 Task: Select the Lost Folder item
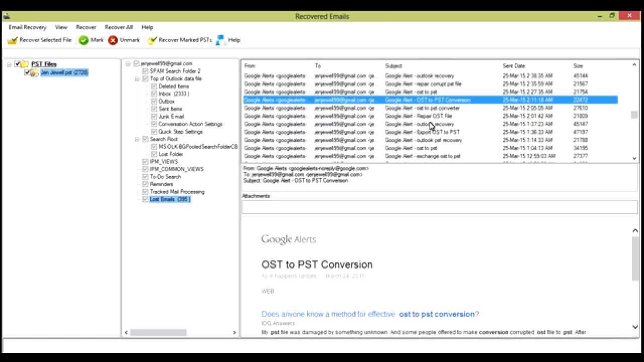click(x=171, y=154)
